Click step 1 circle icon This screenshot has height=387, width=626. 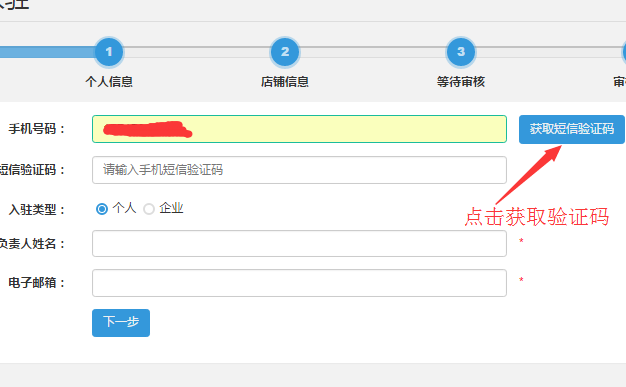tap(109, 52)
